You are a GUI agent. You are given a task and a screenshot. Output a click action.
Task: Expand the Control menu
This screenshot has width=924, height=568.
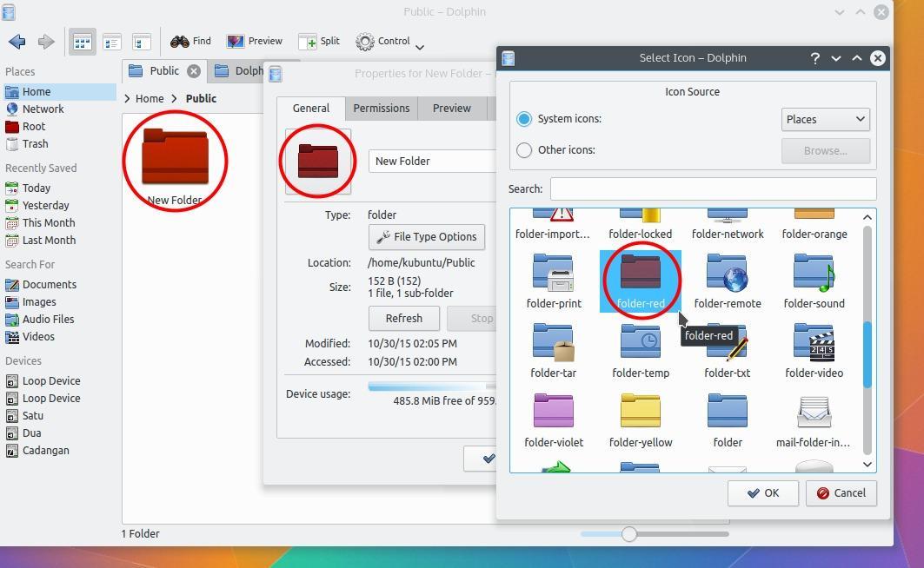click(x=383, y=41)
